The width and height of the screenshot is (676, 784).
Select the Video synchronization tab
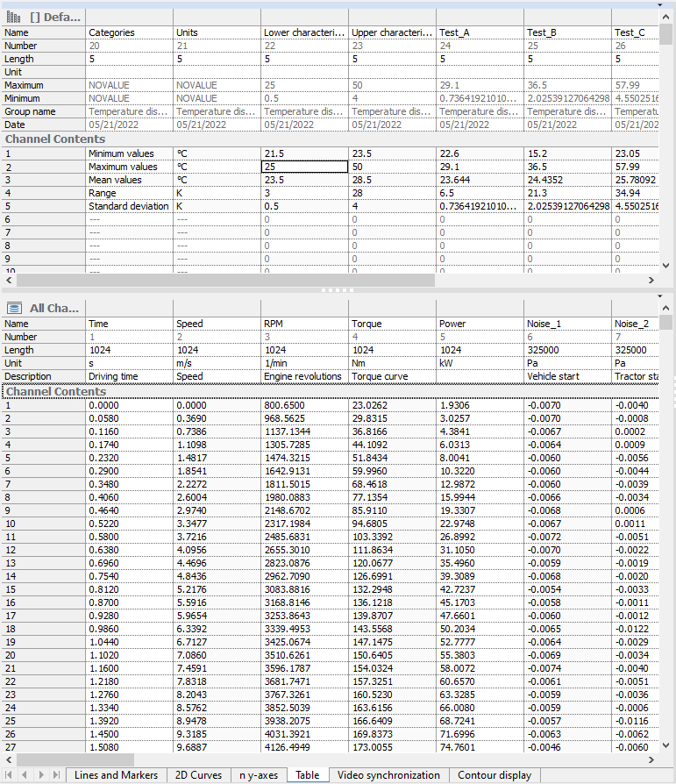388,775
